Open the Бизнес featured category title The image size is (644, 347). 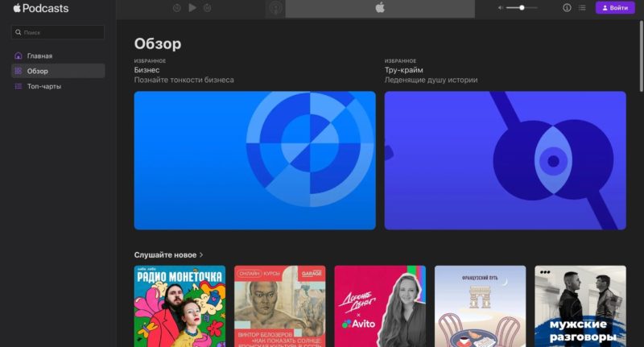(147, 70)
